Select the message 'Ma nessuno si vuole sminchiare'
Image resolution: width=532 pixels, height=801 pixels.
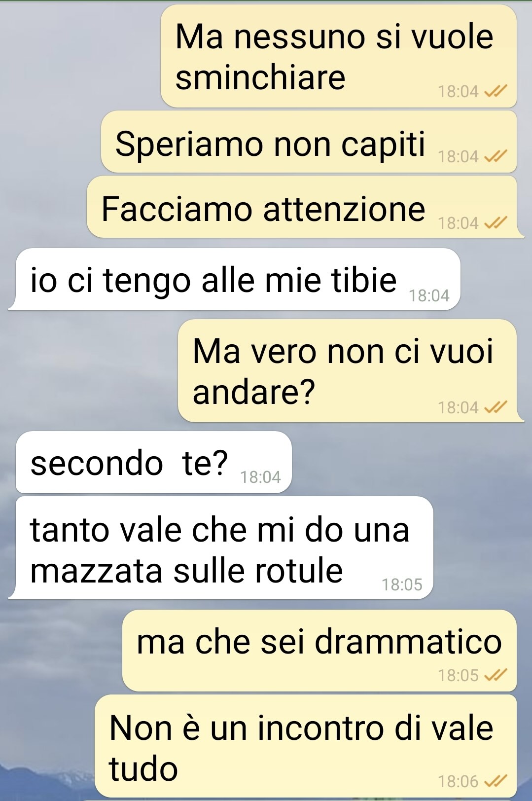click(x=339, y=56)
